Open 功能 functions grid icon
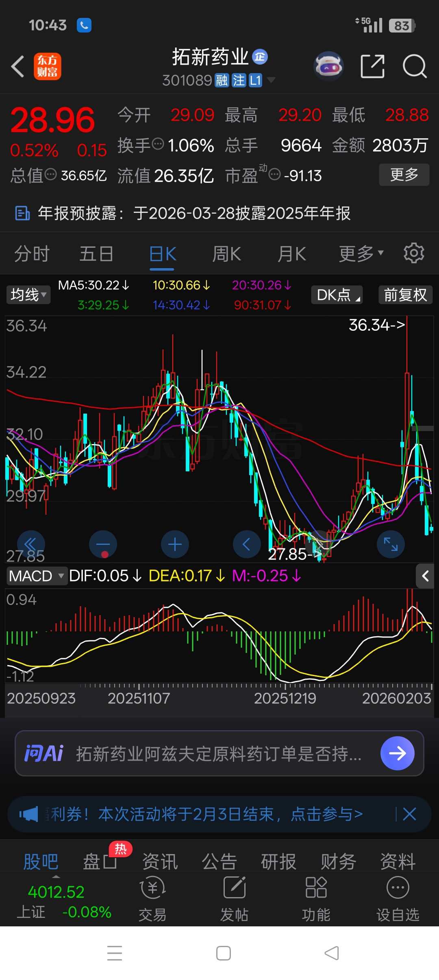Image resolution: width=439 pixels, height=980 pixels. pos(316,898)
